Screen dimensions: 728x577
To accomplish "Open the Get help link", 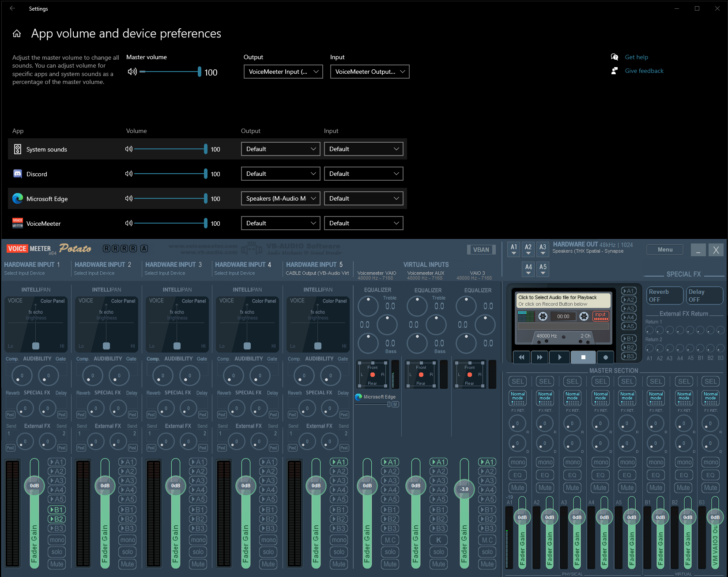I will [x=636, y=57].
